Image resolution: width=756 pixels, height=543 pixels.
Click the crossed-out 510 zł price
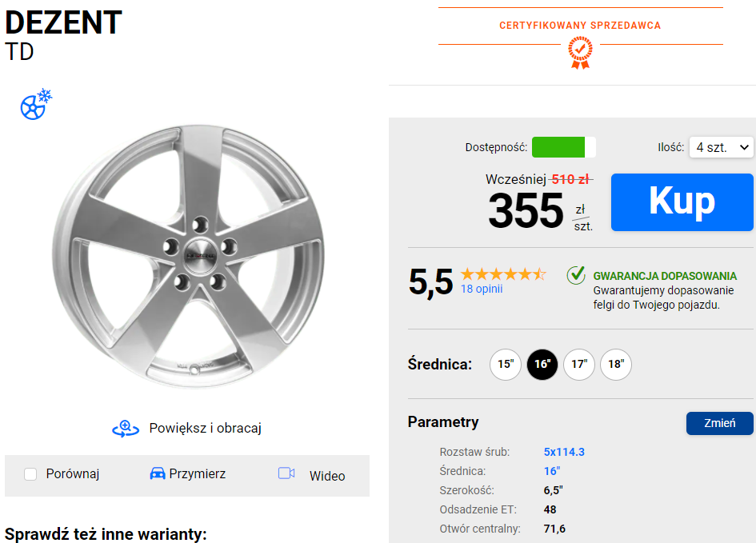click(x=571, y=180)
